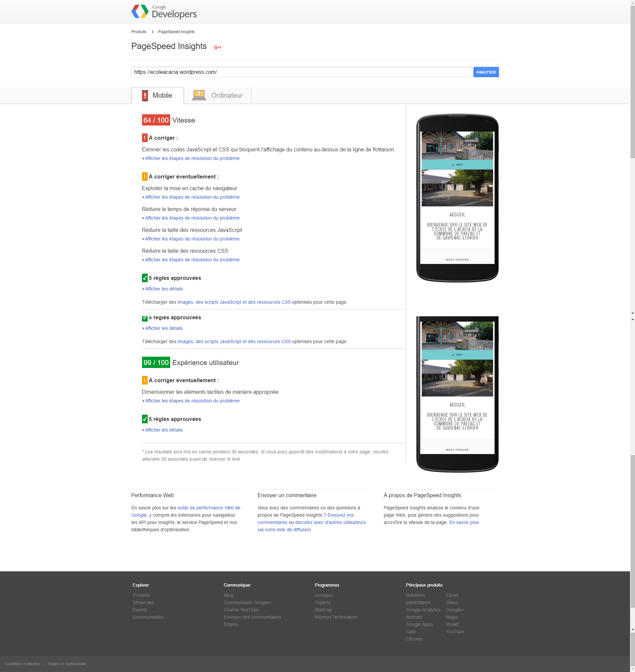Open footer Blog link
The height and width of the screenshot is (672, 635).
coord(228,595)
